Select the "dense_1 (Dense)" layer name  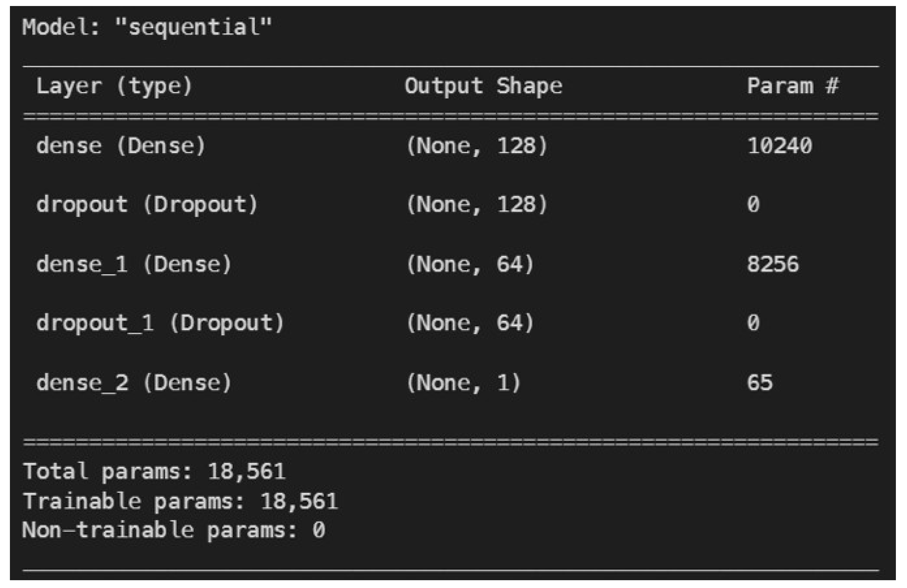[x=134, y=264]
